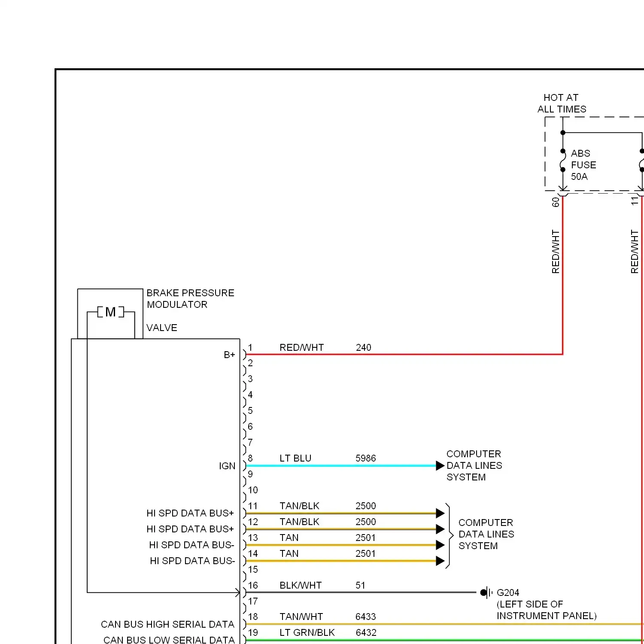Screen dimensions: 644x644
Task: Click COMPUTER DATA LINES SYSTEM beside LT BLU
Action: point(474,465)
